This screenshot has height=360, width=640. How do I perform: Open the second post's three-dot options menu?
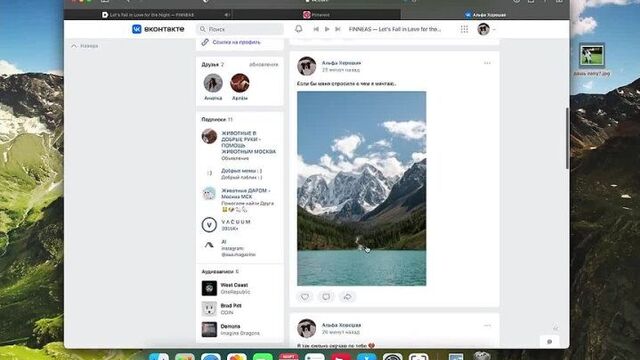tap(487, 326)
